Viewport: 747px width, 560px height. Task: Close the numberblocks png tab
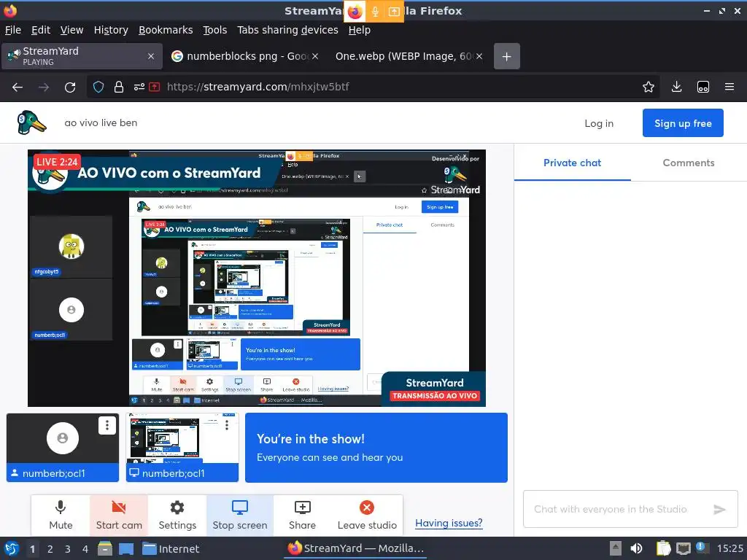[315, 57]
